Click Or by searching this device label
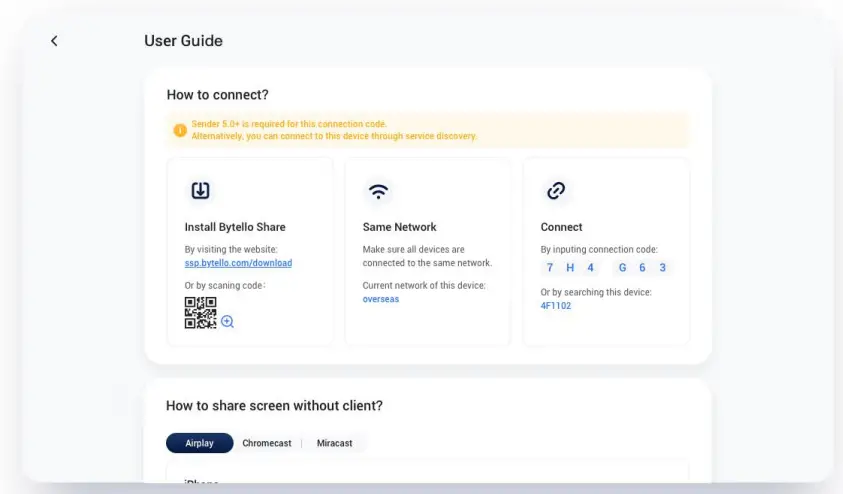 coord(596,292)
